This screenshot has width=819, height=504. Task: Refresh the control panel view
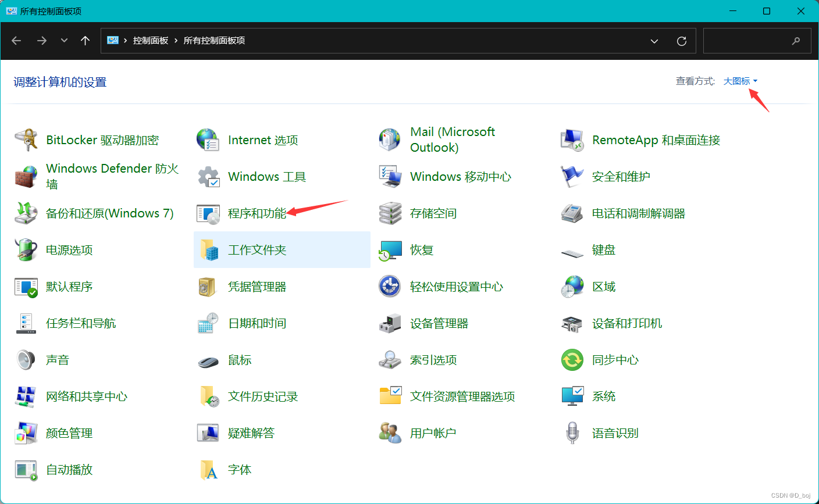tap(682, 41)
